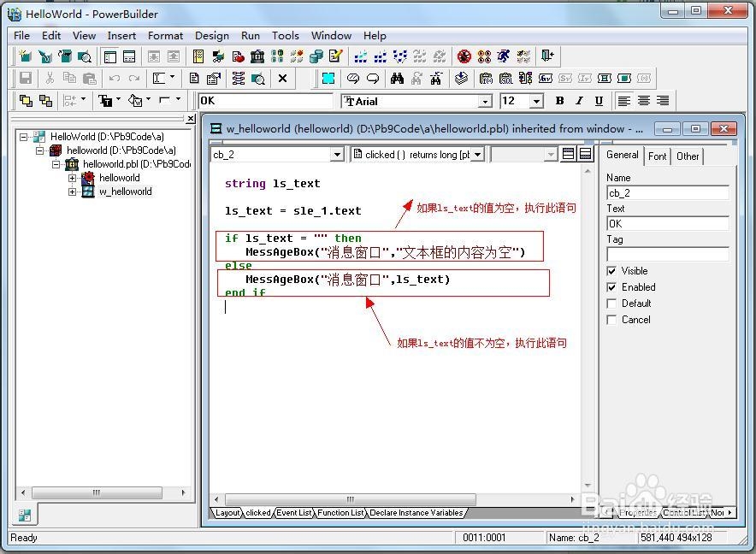Click the Paste clipboard icon
756x554 pixels.
pos(90,78)
